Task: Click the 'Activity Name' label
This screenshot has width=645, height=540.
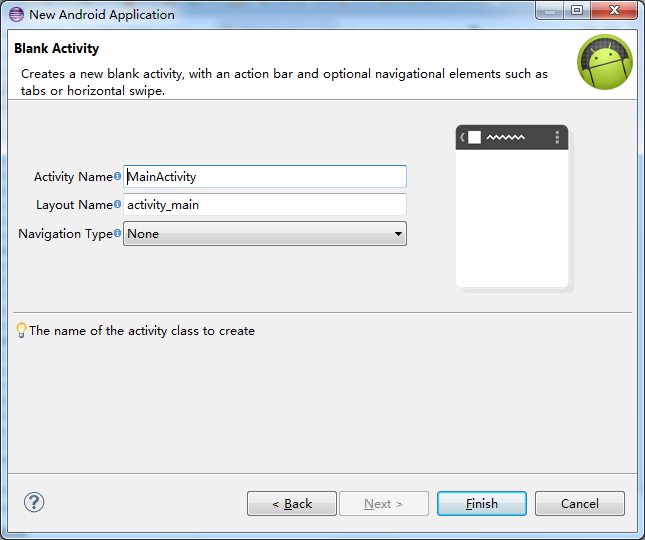Action: pyautogui.click(x=73, y=176)
